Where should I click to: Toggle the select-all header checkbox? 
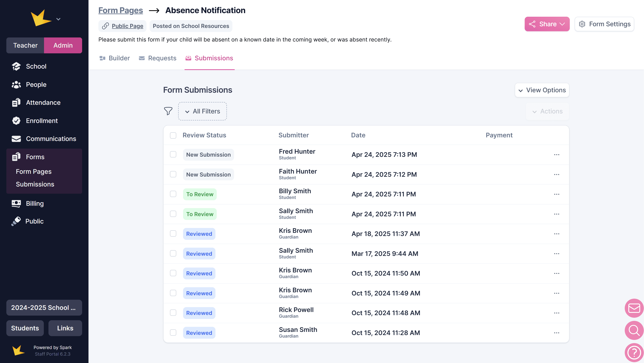173,135
